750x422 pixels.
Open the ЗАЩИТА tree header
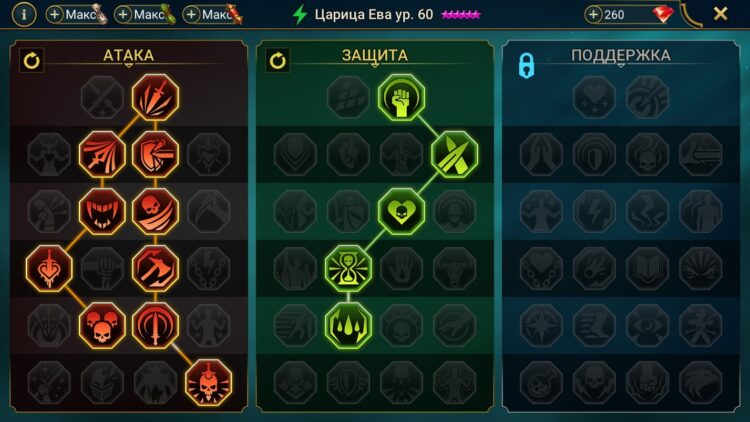point(375,56)
